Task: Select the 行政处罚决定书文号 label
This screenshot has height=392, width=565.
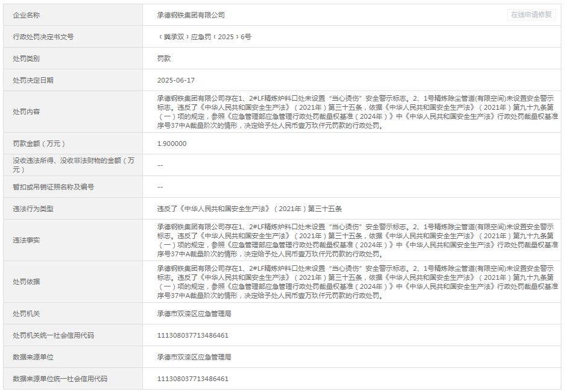Action: click(x=43, y=37)
